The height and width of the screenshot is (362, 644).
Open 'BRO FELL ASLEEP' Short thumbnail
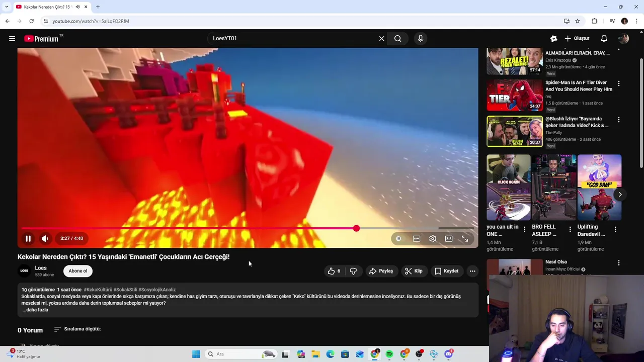coord(554,187)
